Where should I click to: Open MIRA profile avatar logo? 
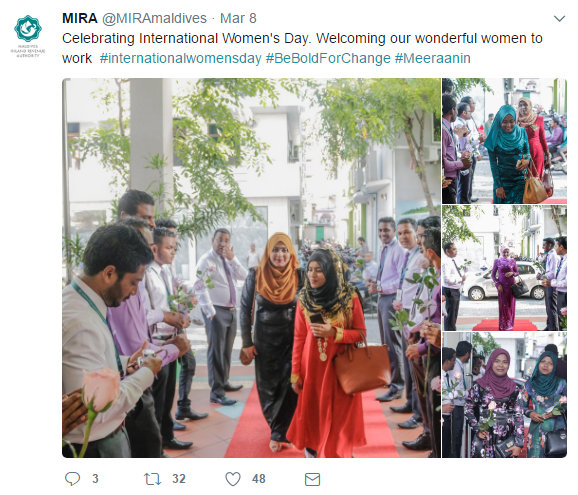pyautogui.click(x=28, y=36)
